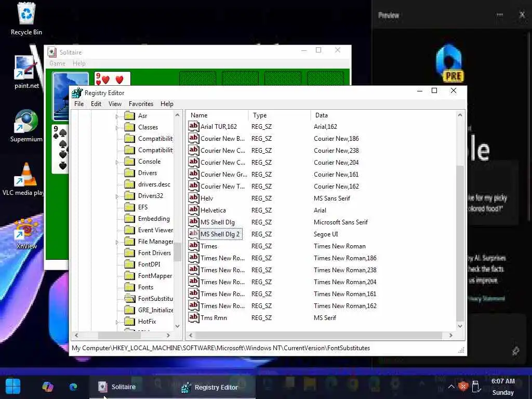Click the Courier New Gr... value icon
The width and height of the screenshot is (532, 399).
193,174
